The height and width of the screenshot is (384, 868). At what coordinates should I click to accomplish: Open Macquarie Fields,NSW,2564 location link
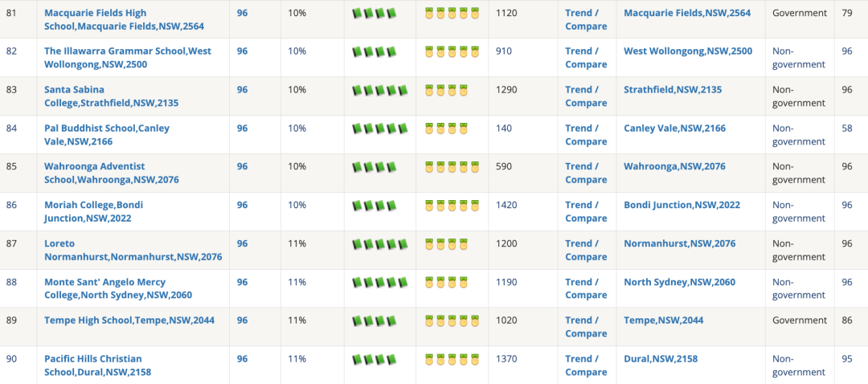click(687, 13)
